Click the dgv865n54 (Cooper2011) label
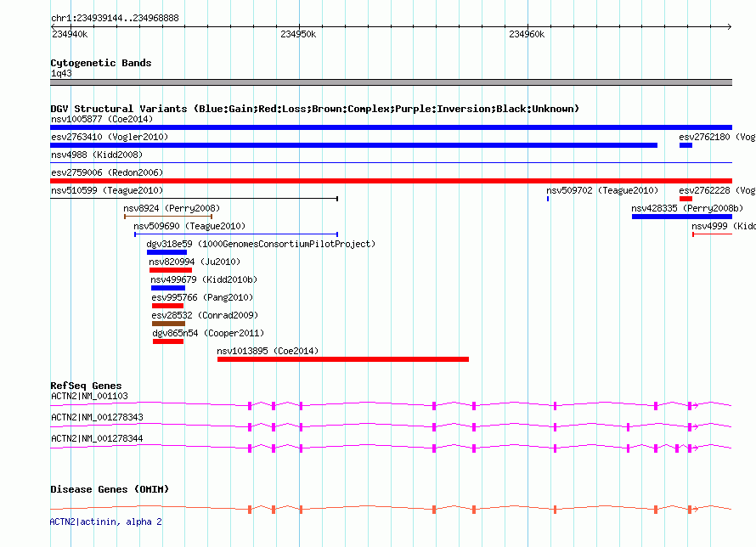 (208, 333)
